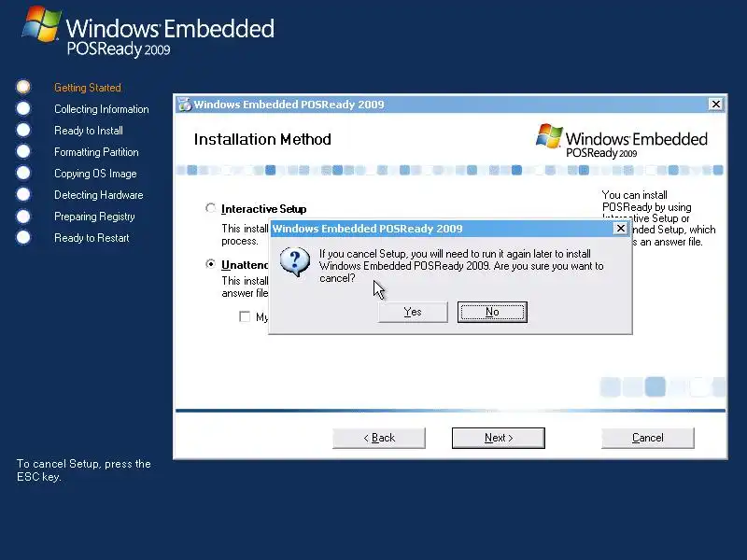Click the Getting Started step indicator circle

coord(22,87)
